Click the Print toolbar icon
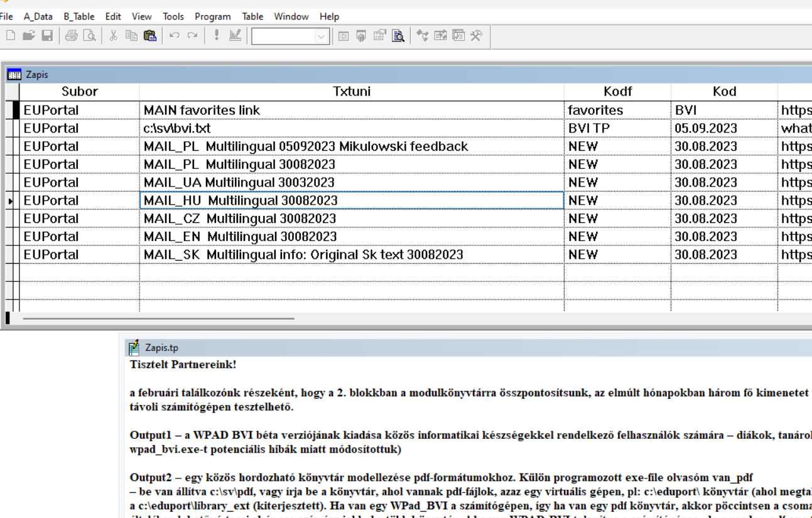This screenshot has width=812, height=518. click(x=72, y=36)
